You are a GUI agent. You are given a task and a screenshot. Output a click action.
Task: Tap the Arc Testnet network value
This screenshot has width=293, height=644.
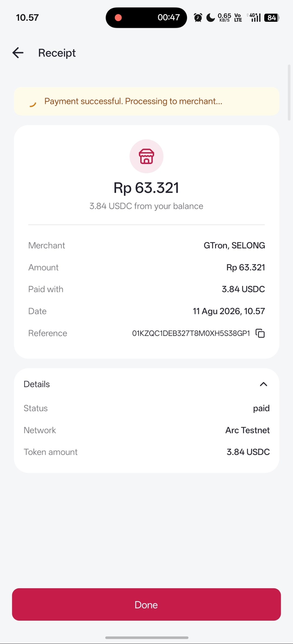(247, 430)
